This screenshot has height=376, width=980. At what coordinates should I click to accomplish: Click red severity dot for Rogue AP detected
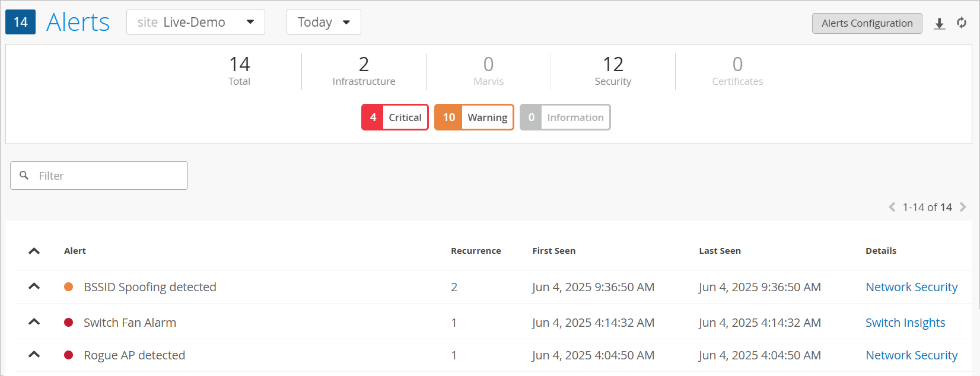pos(69,355)
